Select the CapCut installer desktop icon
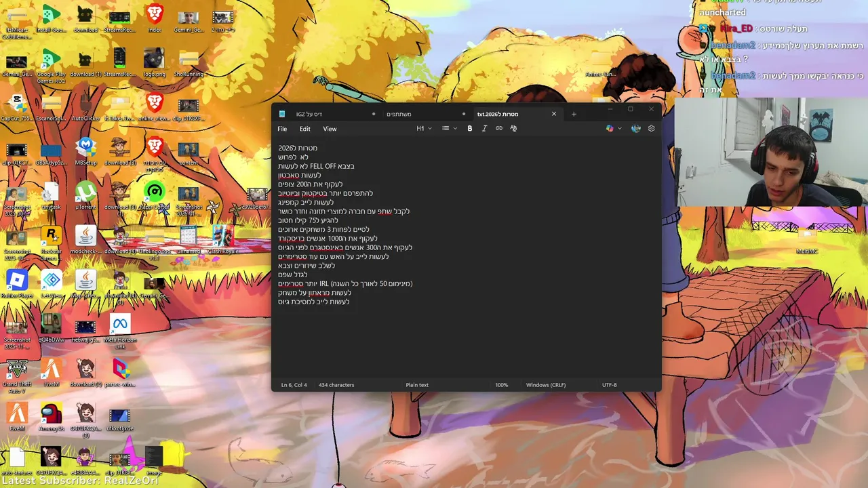The image size is (868, 488). (17, 106)
